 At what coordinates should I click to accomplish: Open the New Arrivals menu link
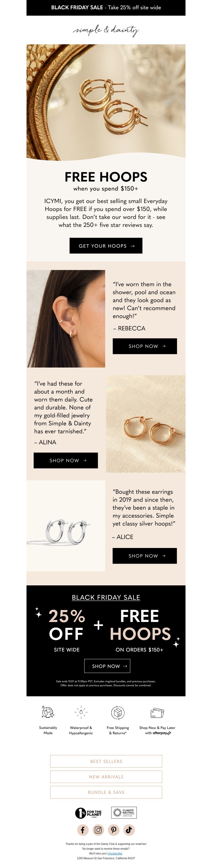click(x=106, y=777)
